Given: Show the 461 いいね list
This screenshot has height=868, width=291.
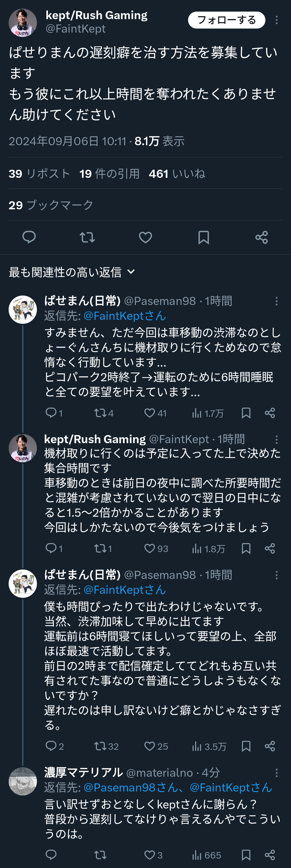Looking at the screenshot, I should 177,174.
